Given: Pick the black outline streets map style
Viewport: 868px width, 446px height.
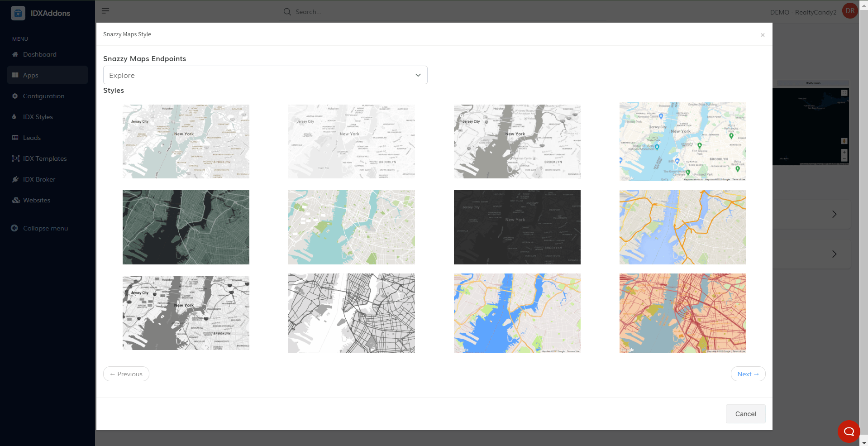Looking at the screenshot, I should 351,313.
